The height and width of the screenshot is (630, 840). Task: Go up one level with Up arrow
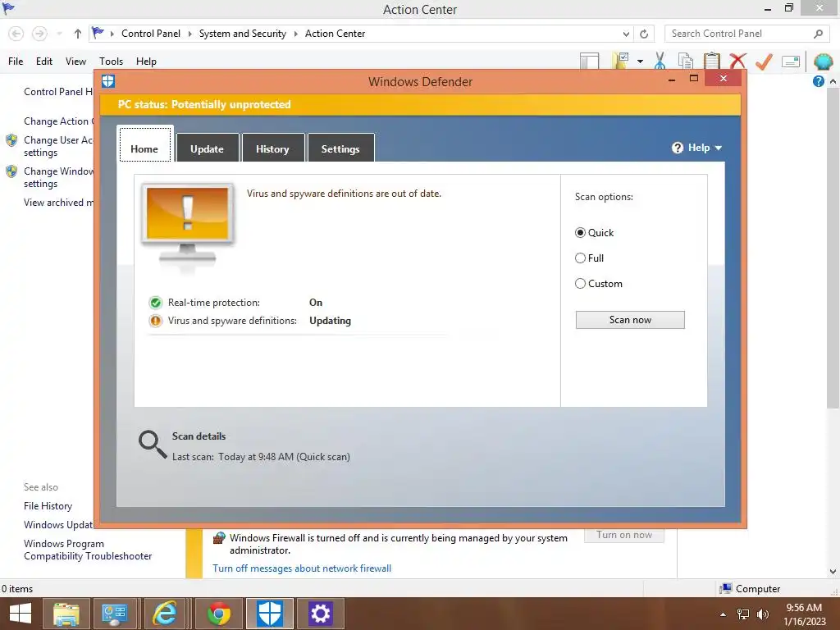(78, 34)
